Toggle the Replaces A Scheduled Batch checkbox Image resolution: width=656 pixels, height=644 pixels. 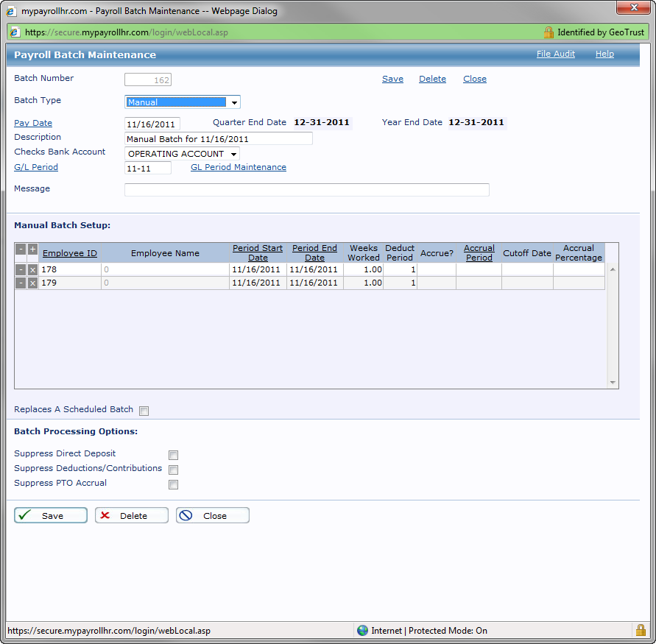click(x=144, y=411)
